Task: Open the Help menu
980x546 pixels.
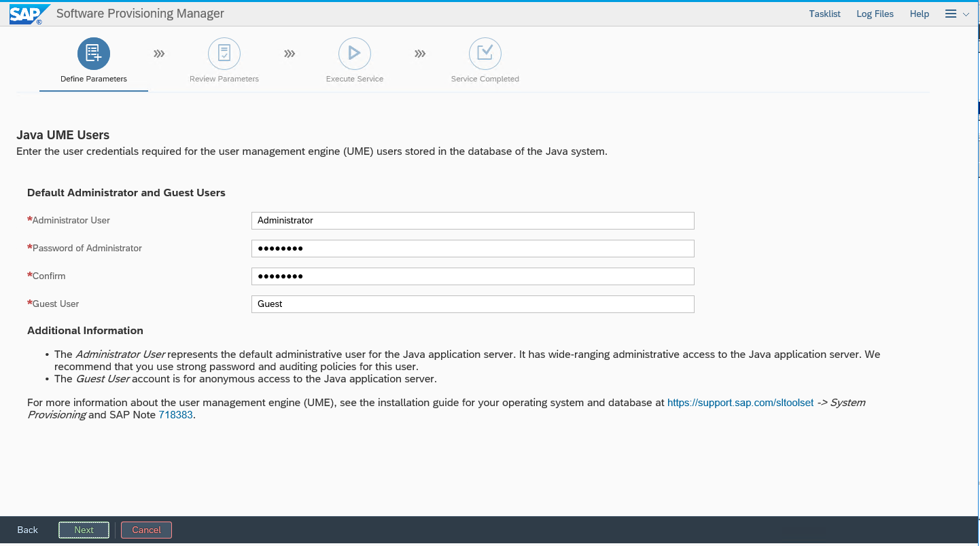Action: click(920, 14)
